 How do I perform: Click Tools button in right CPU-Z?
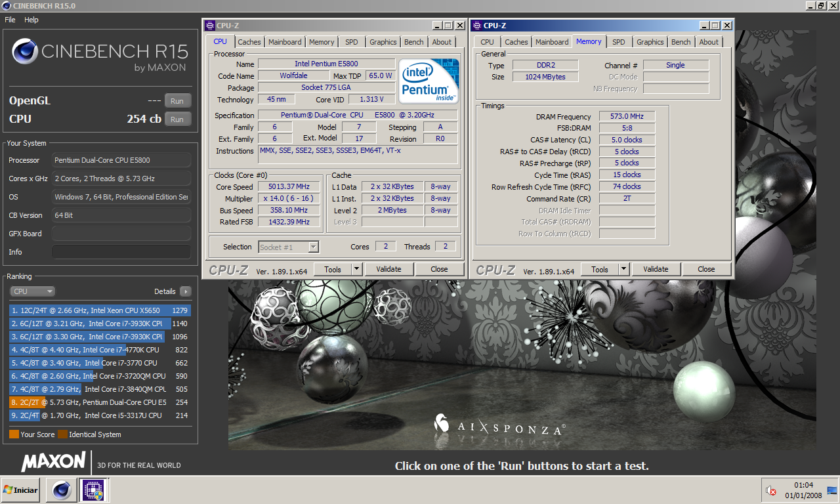(600, 269)
